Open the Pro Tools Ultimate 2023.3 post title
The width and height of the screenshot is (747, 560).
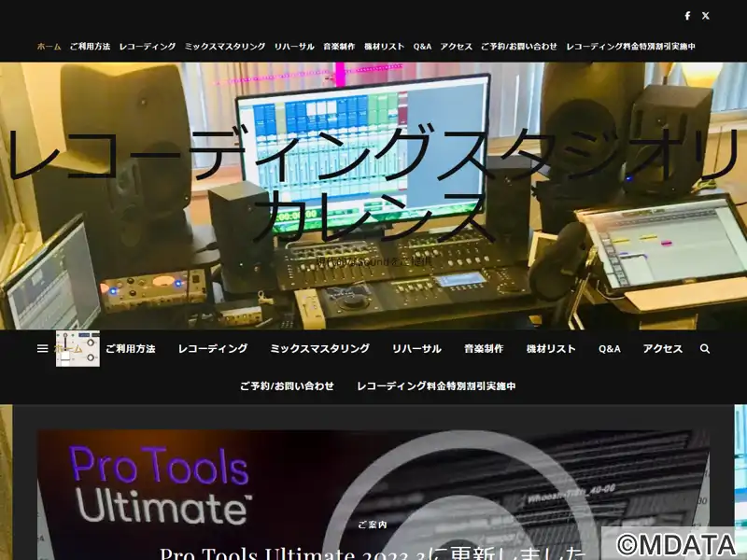tap(373, 553)
